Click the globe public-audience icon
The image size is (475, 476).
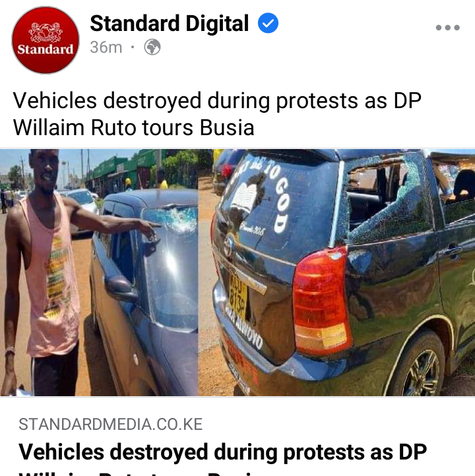(152, 47)
